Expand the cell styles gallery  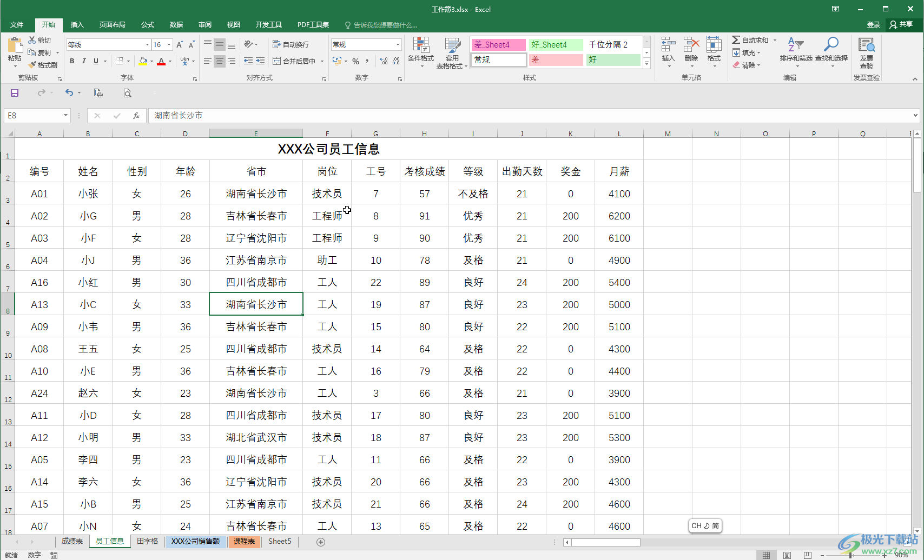click(646, 63)
